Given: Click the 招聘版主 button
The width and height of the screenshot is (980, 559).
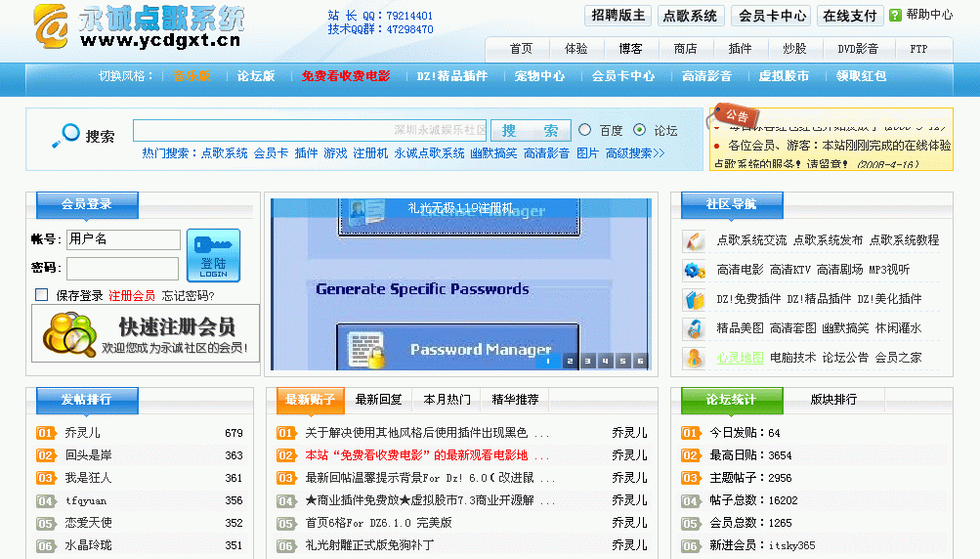Looking at the screenshot, I should pos(618,15).
